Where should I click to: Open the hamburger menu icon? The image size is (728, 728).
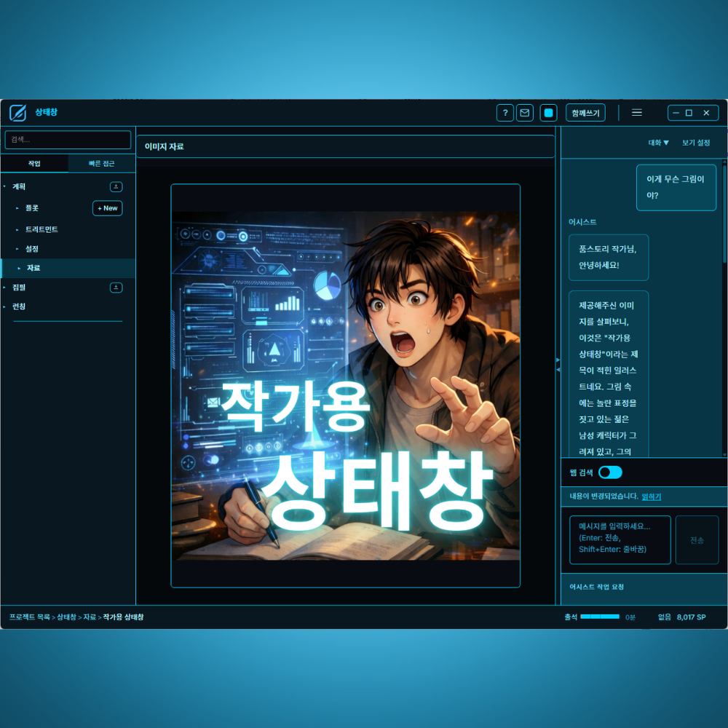[x=637, y=112]
